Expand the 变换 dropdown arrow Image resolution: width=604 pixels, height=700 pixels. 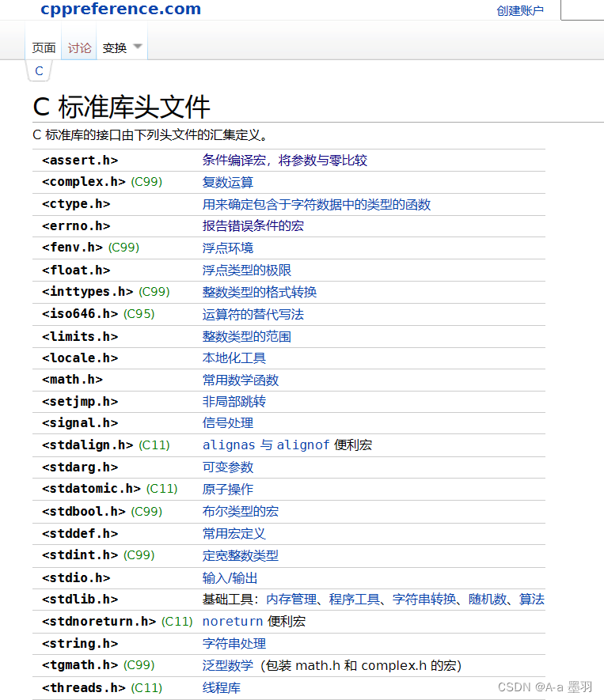pyautogui.click(x=138, y=47)
